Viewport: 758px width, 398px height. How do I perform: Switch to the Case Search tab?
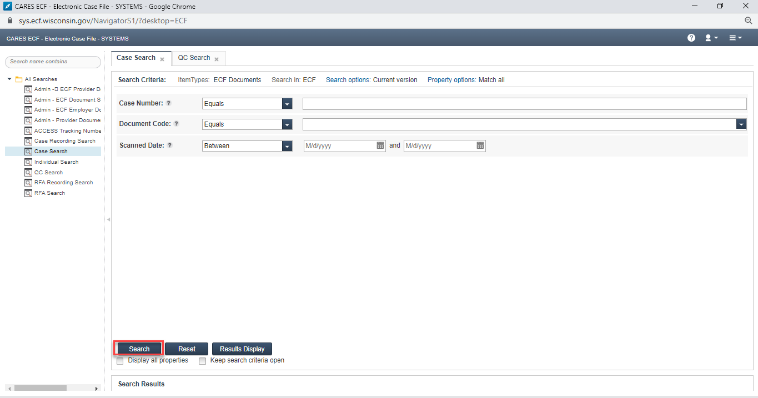(x=136, y=58)
